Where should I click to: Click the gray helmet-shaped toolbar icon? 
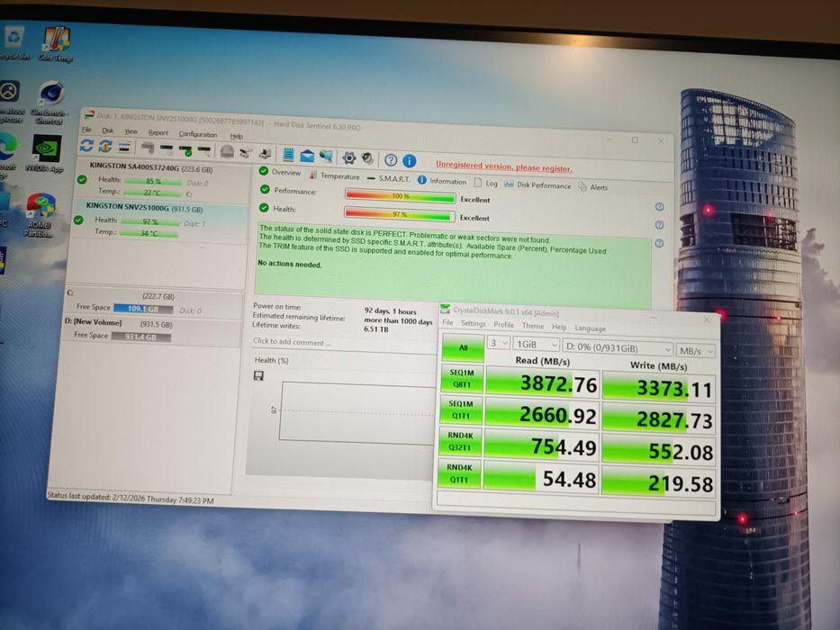(227, 152)
